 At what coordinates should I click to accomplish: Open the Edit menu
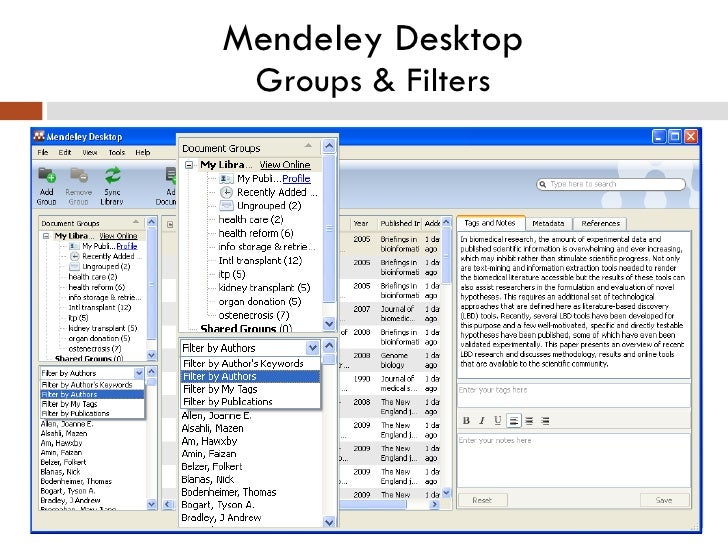(x=65, y=152)
